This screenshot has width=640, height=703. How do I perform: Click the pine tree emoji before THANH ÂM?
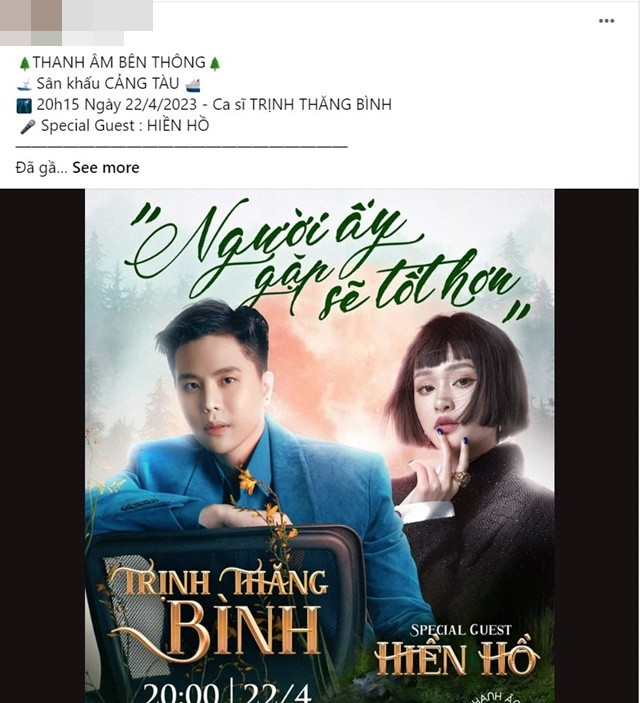(x=25, y=63)
